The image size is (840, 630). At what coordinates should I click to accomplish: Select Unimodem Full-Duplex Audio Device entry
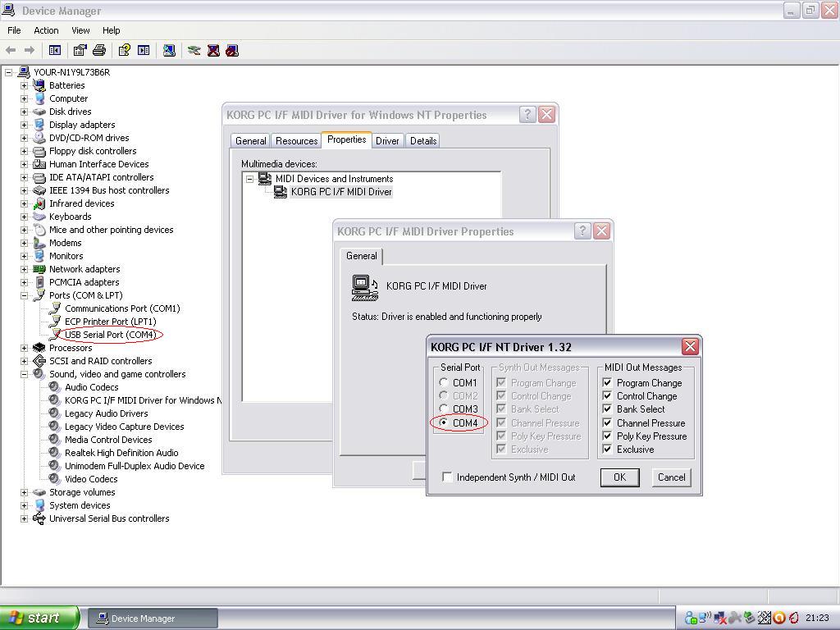(x=135, y=466)
